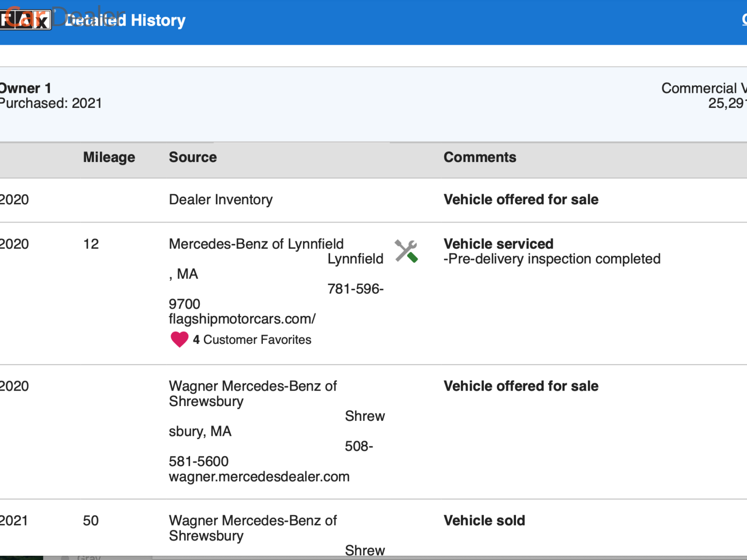Click the "sbury, MA" location text
Viewport: 747px width, 560px height.
pos(200,431)
